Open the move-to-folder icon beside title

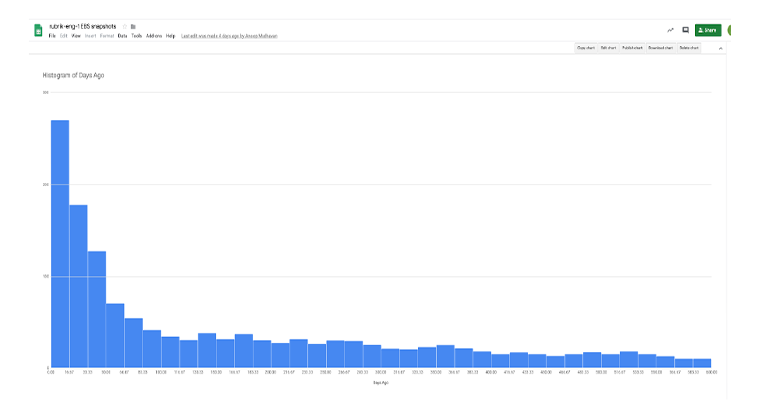tap(133, 26)
